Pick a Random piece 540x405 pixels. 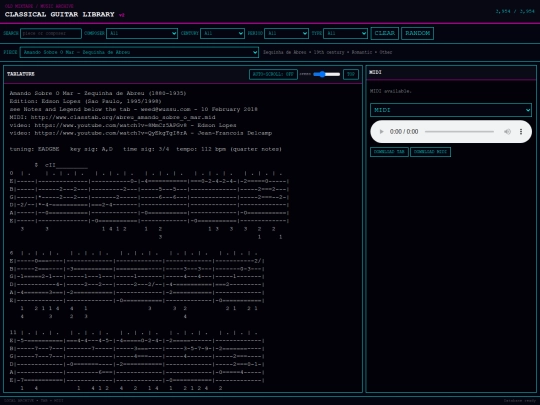pyautogui.click(x=417, y=33)
